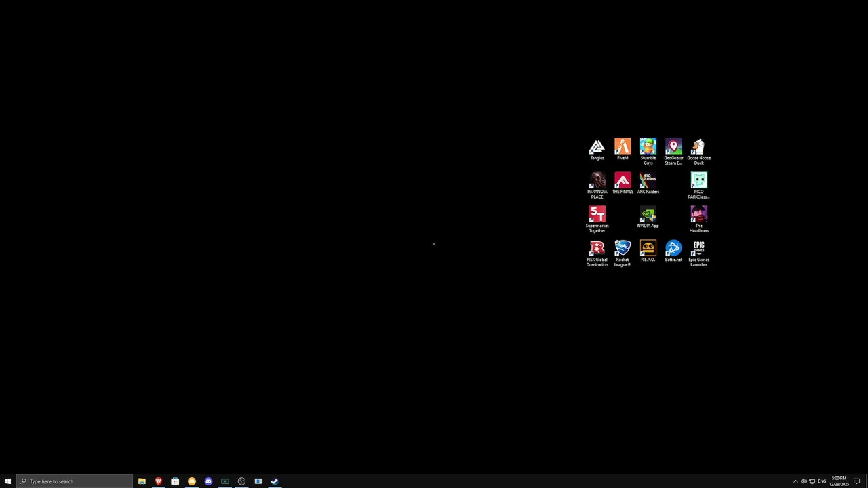The image size is (868, 488).
Task: Click the yellow Discord-style taskbar icon
Action: [x=192, y=481]
